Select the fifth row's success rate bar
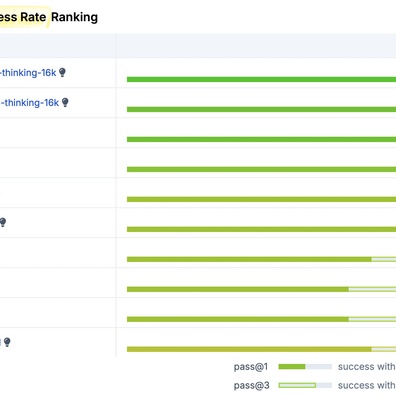This screenshot has height=396, width=396. [261, 199]
